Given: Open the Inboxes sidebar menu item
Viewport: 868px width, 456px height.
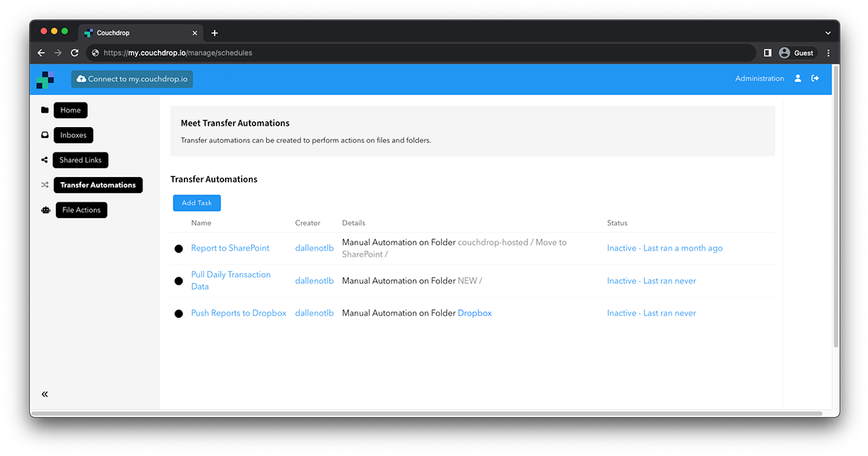Looking at the screenshot, I should tap(73, 135).
